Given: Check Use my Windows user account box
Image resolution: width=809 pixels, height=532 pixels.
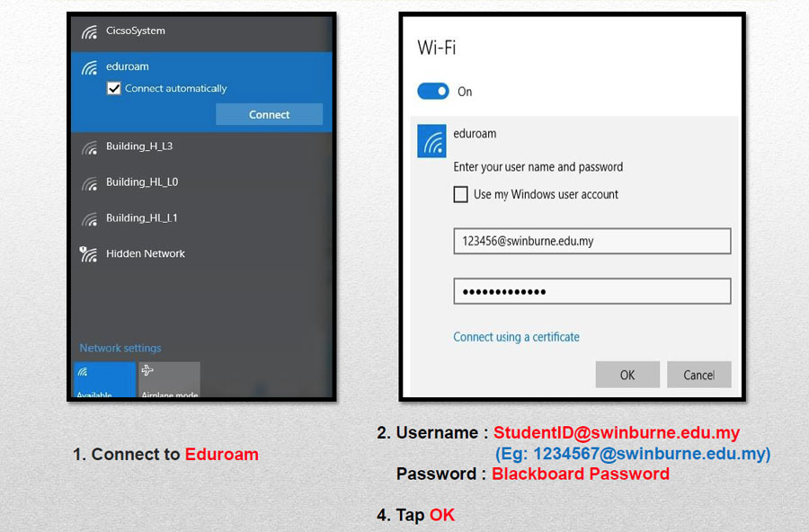Looking at the screenshot, I should [x=461, y=194].
